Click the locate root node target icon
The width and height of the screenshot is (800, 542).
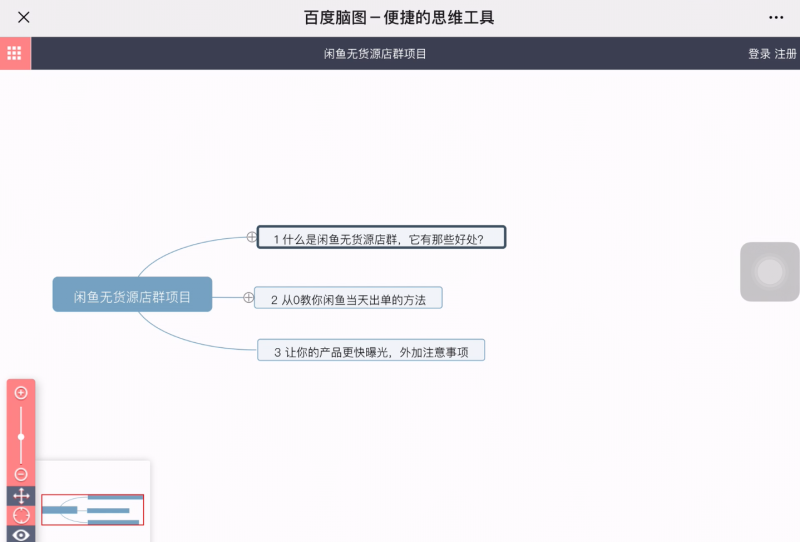tap(21, 516)
